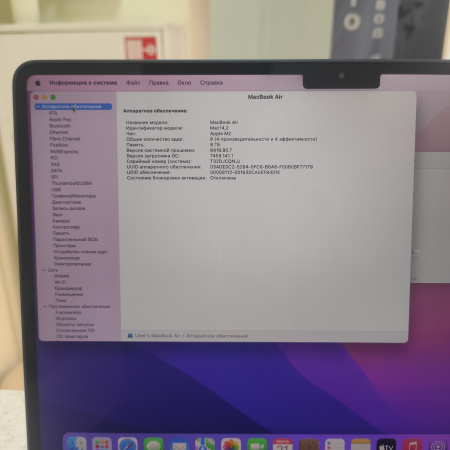
Task: Open the Информация о системе menu
Action: [x=83, y=83]
